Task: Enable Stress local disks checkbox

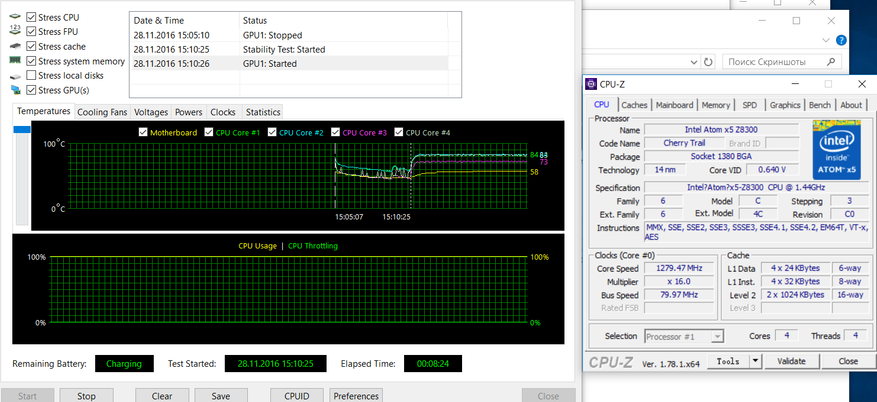Action: point(31,75)
